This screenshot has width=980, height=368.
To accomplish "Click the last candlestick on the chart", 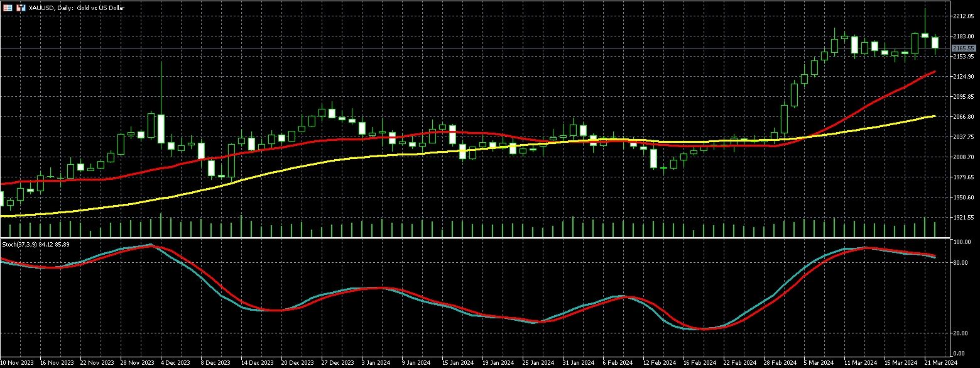I will coord(935,43).
